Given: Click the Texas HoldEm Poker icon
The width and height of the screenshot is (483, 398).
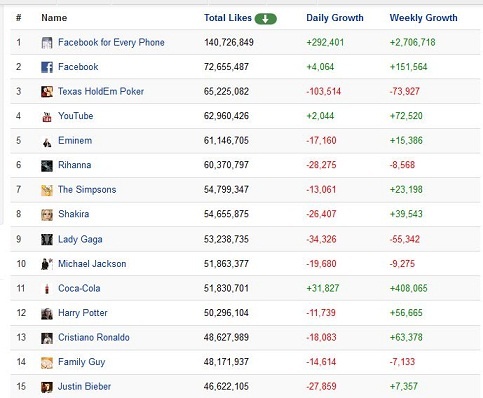Looking at the screenshot, I should coord(47,92).
